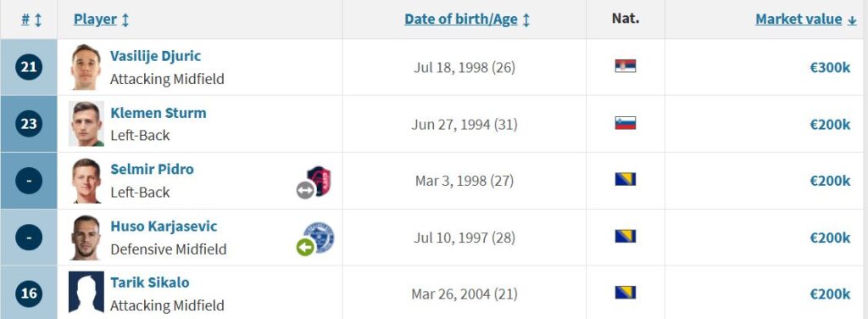Open Tarik Sikalo player profile link

149,283
